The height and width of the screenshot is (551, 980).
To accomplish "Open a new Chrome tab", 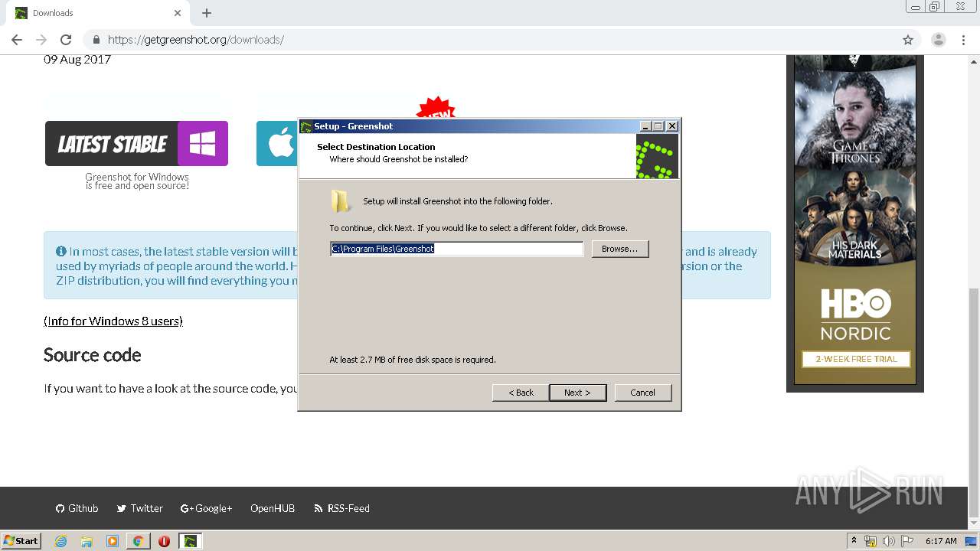I will point(207,13).
